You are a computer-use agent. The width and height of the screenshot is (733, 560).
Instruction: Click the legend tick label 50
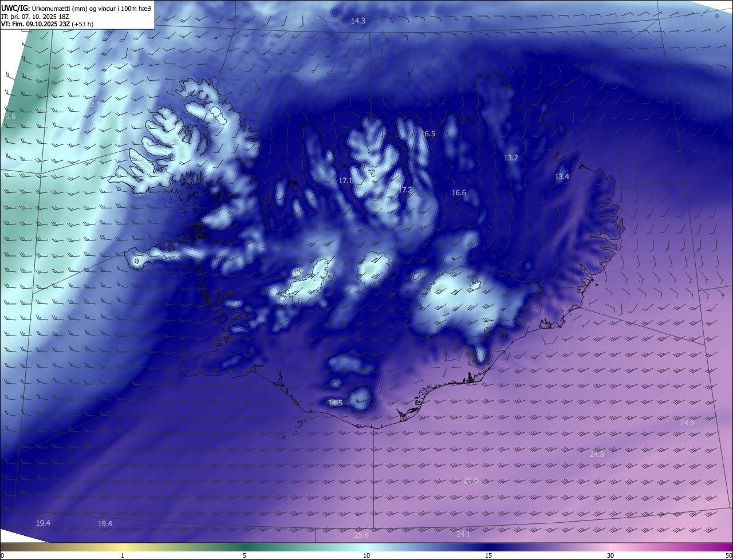pos(728,555)
